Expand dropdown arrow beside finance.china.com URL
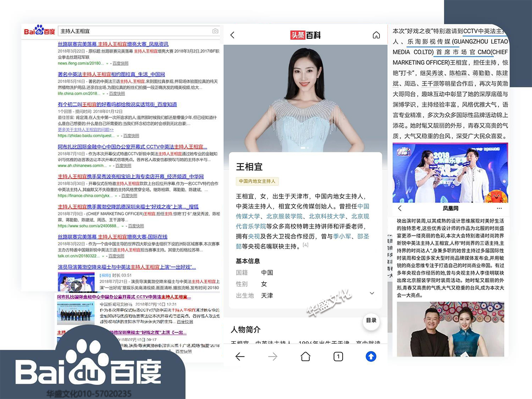Screen dimensions: 532x399 (x=116, y=196)
